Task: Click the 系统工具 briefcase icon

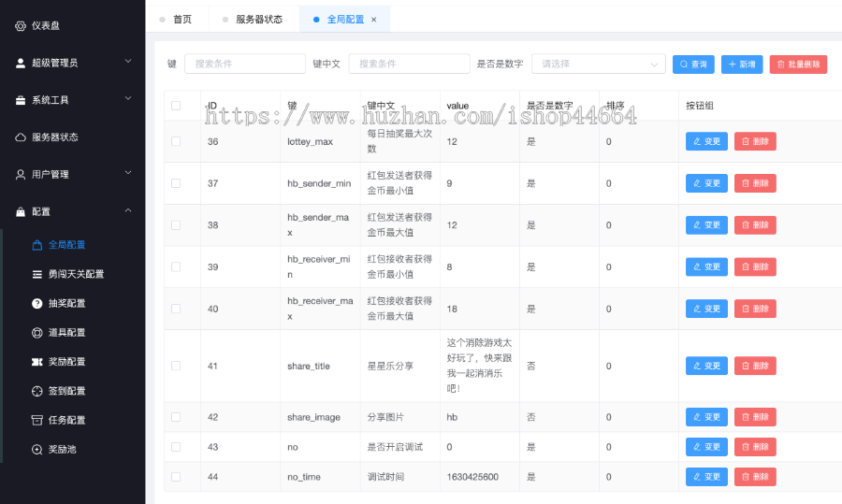Action: 21,100
